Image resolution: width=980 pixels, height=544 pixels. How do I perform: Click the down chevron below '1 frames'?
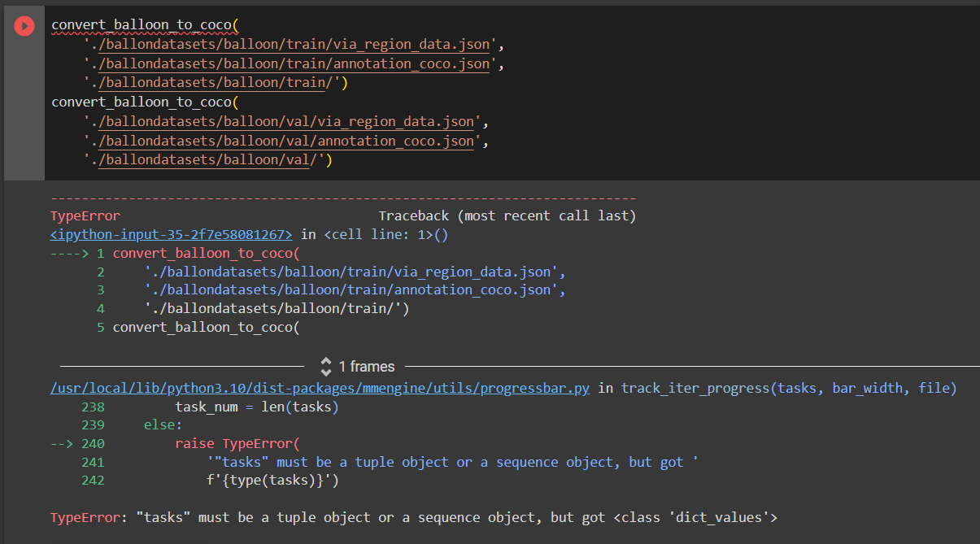click(x=326, y=370)
